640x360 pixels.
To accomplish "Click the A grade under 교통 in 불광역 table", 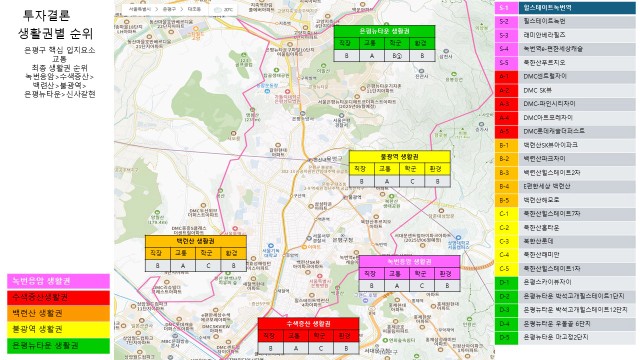I will 387,181.
